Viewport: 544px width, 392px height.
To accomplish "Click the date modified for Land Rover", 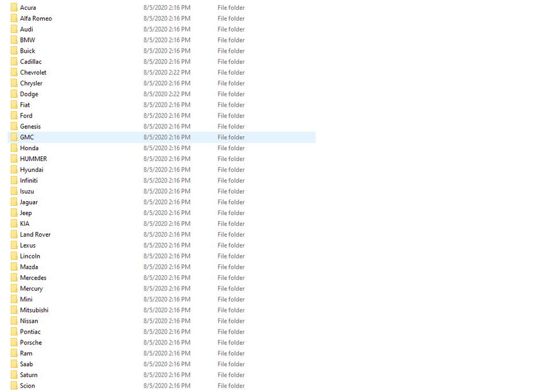I will click(x=167, y=234).
